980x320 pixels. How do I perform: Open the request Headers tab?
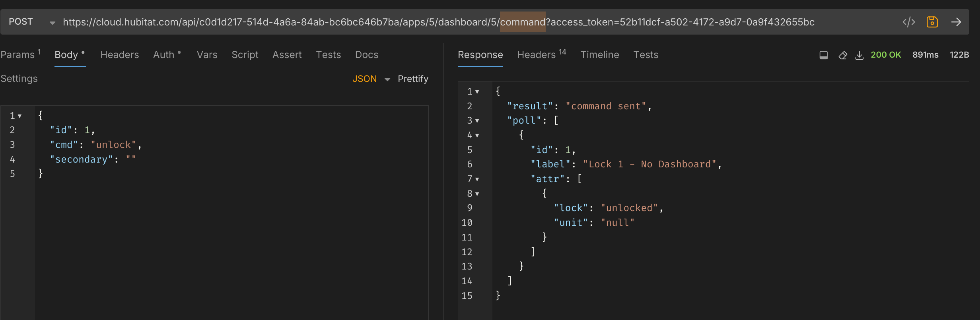119,55
